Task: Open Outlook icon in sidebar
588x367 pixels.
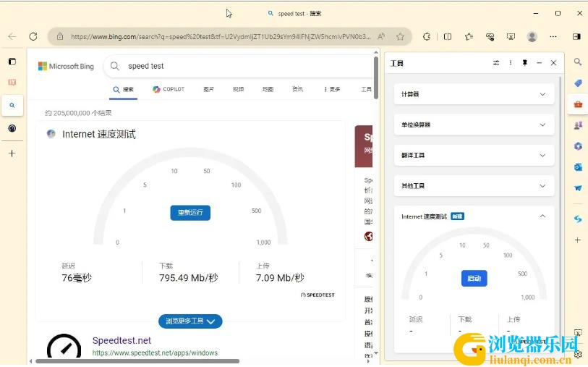Action: point(578,167)
